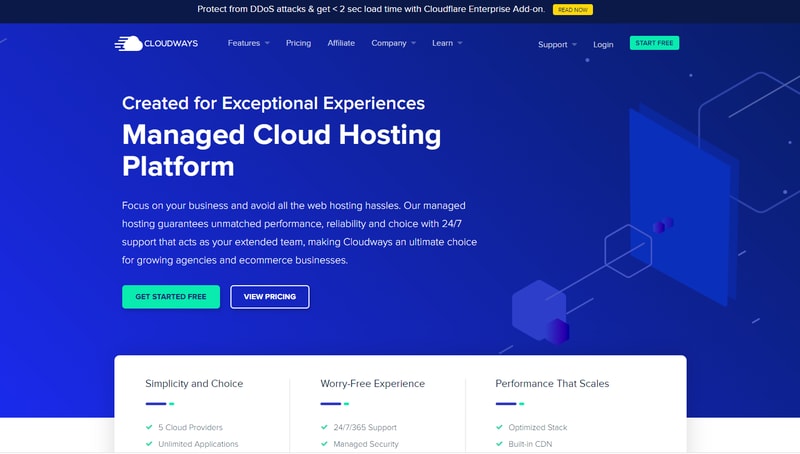Click the checkmark beside 5 Cloud Providers
This screenshot has width=800, height=454.
149,427
